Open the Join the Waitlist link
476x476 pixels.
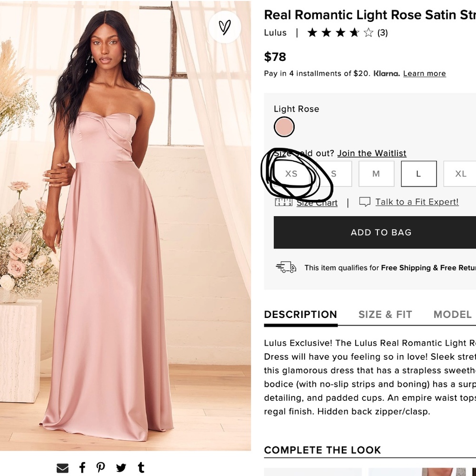pos(372,153)
